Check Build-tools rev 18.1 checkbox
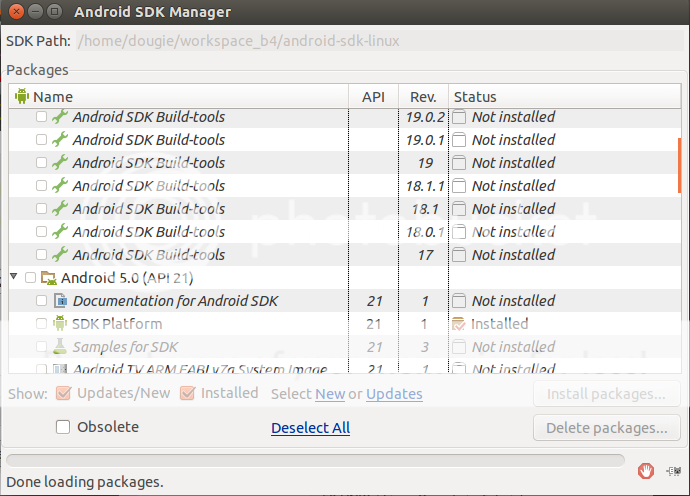690x496 pixels. (x=41, y=208)
